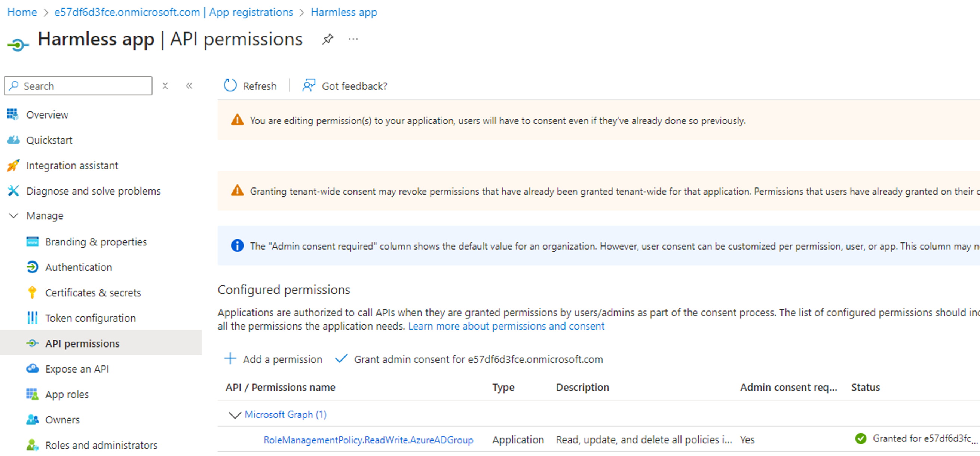Collapse the sidebar using the double-chevron icon
Viewport: 980px width, 456px height.
189,86
